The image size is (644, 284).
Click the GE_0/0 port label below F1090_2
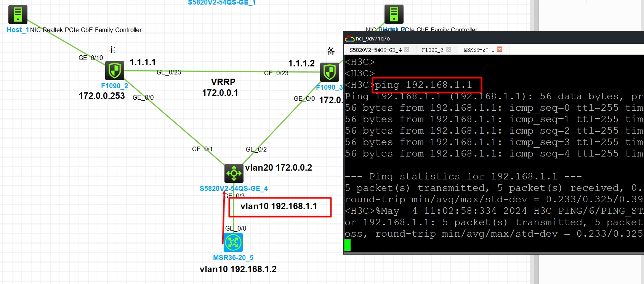click(143, 97)
